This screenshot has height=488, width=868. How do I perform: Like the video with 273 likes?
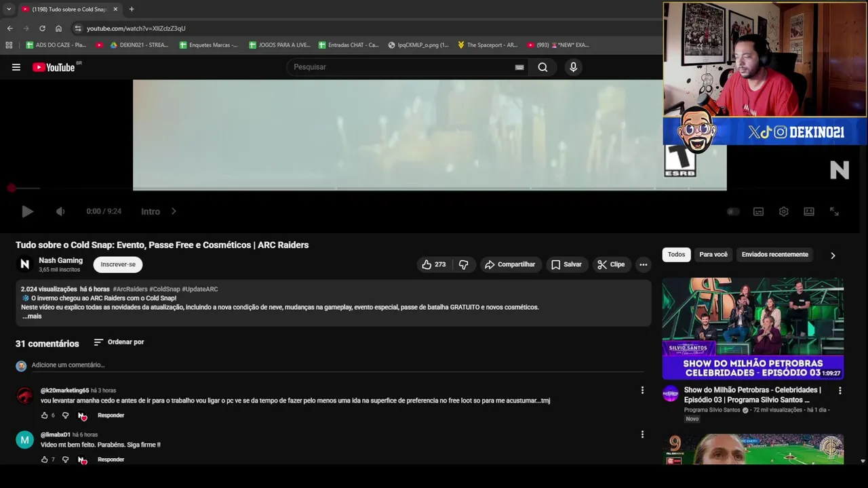[x=434, y=264]
